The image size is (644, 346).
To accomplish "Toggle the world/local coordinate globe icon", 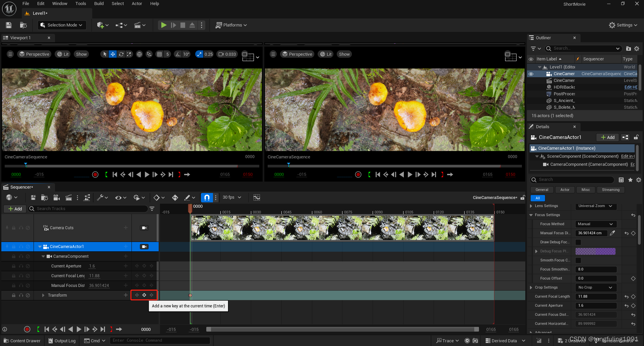I will (x=140, y=54).
